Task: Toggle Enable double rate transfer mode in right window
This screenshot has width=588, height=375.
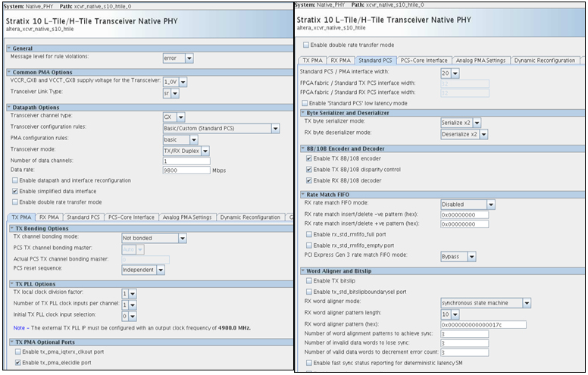Action: point(306,45)
